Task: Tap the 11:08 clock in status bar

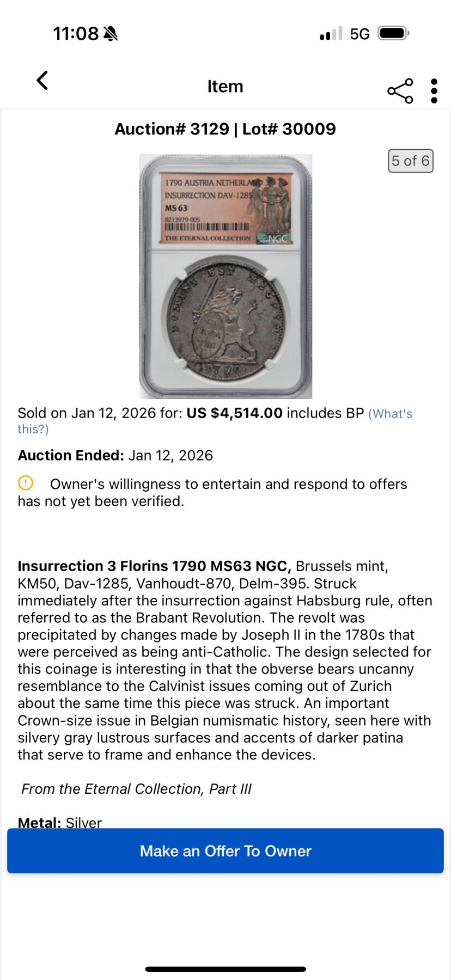Action: pos(76,34)
